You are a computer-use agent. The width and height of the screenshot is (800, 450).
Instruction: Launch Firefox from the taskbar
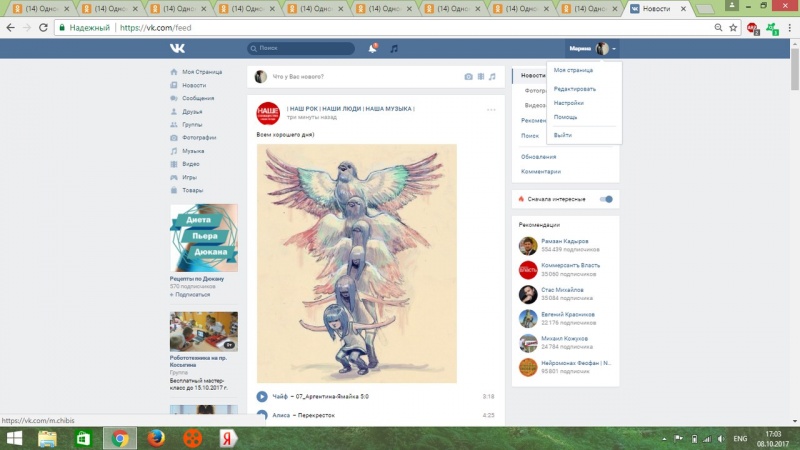(156, 438)
